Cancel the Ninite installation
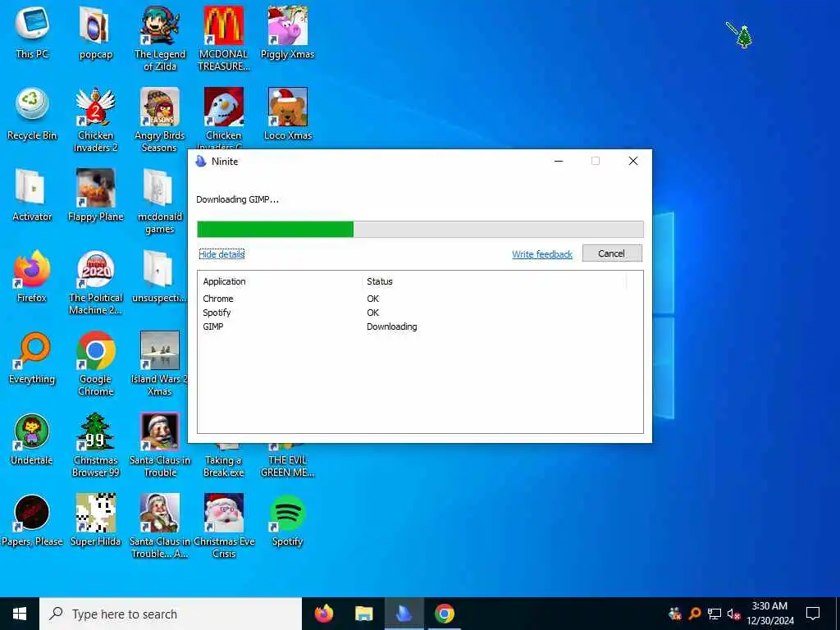840x630 pixels. pyautogui.click(x=612, y=253)
